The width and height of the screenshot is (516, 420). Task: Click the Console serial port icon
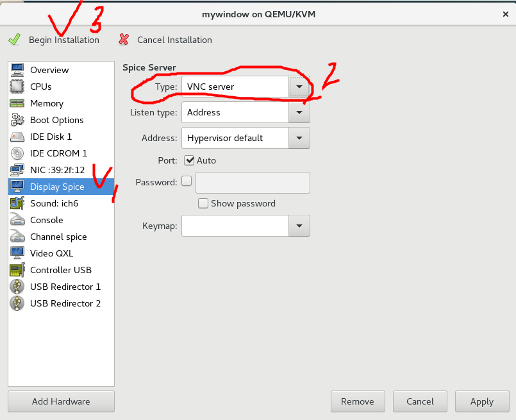click(17, 219)
